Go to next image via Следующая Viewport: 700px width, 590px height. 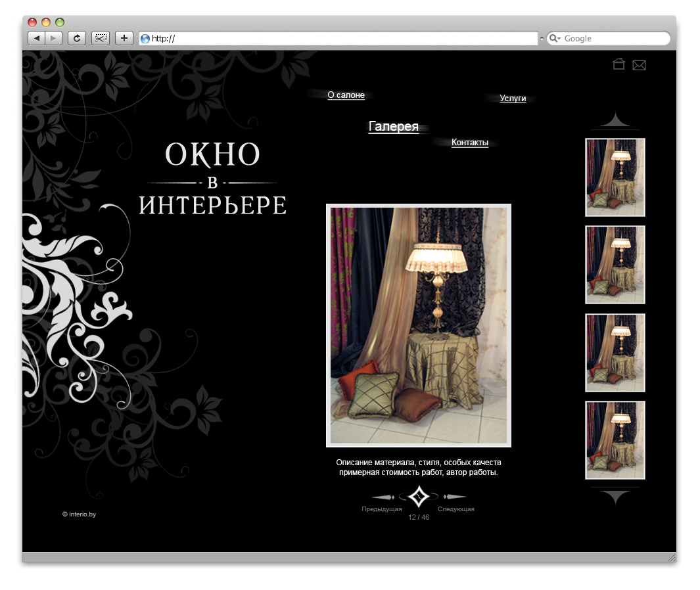coord(455,507)
